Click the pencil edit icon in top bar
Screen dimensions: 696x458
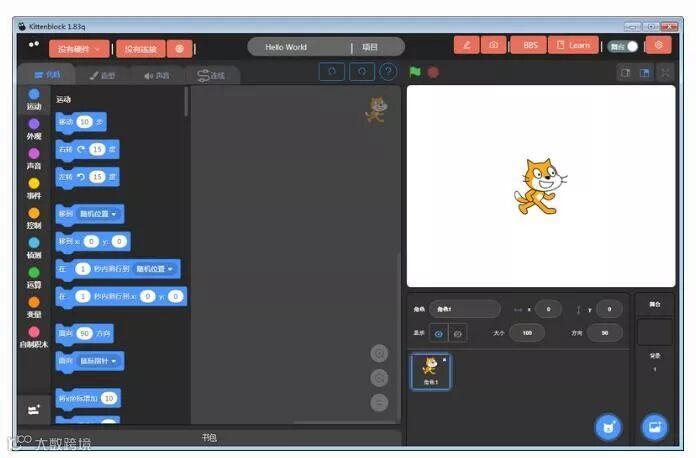tap(467, 45)
